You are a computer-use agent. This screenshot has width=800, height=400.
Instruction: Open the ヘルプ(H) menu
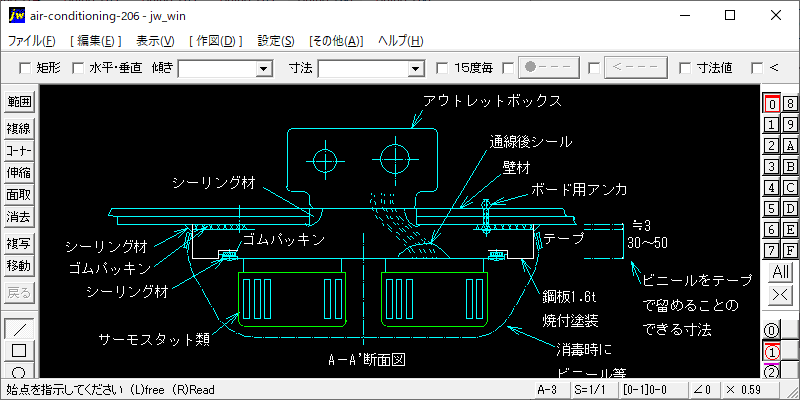[x=401, y=41]
